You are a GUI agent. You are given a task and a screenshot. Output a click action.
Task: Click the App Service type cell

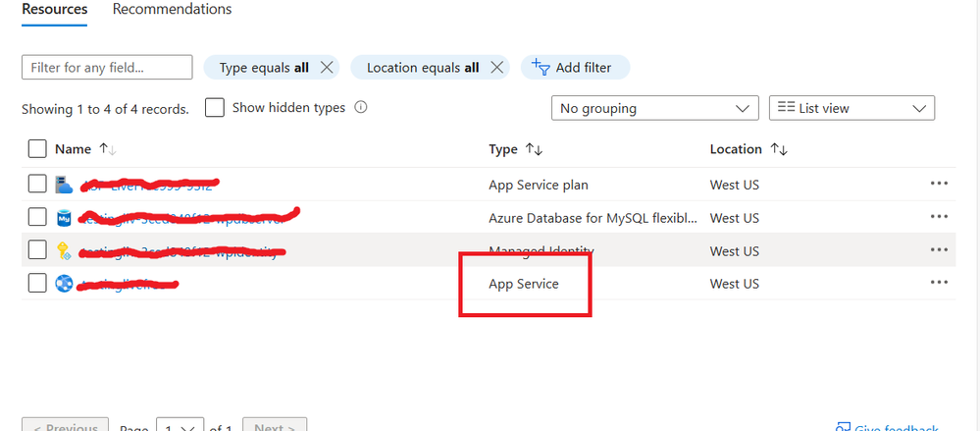[x=524, y=284]
